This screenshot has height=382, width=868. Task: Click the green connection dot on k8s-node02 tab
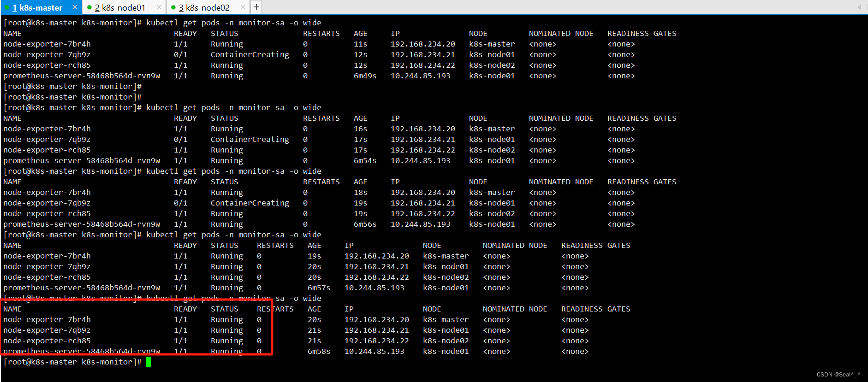click(x=173, y=7)
